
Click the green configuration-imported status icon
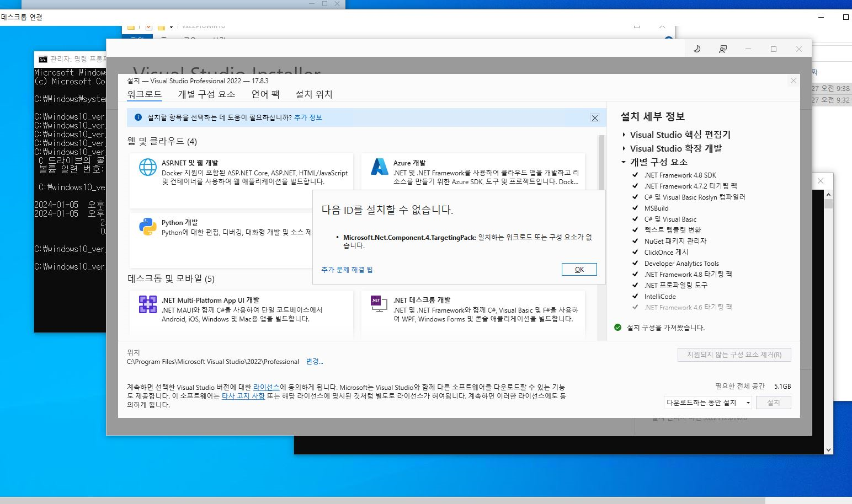click(x=618, y=328)
